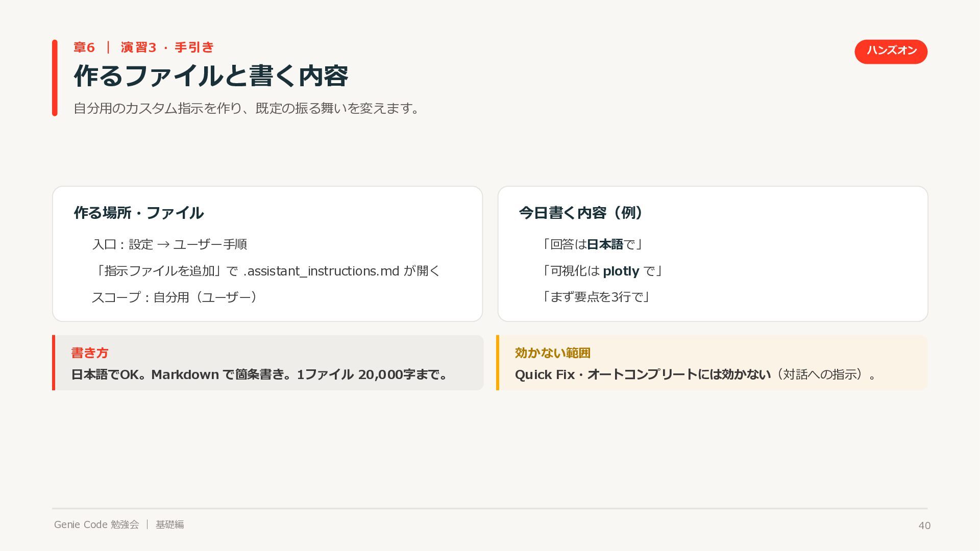Select the 回答は日本語で example
Viewport: 980px width, 551px height.
(x=591, y=244)
